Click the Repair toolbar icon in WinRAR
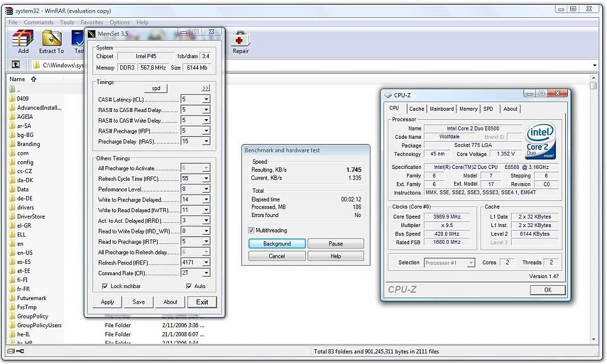This screenshot has height=364, width=607. coord(241,39)
